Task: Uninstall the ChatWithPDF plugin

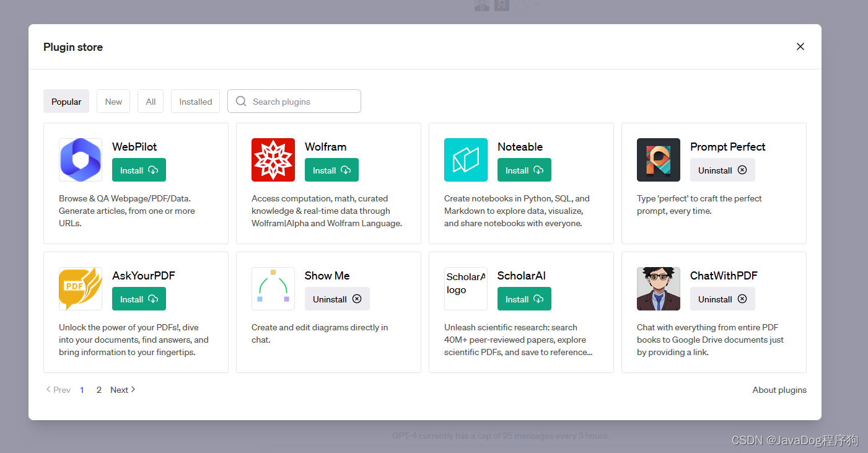Action: pos(722,299)
